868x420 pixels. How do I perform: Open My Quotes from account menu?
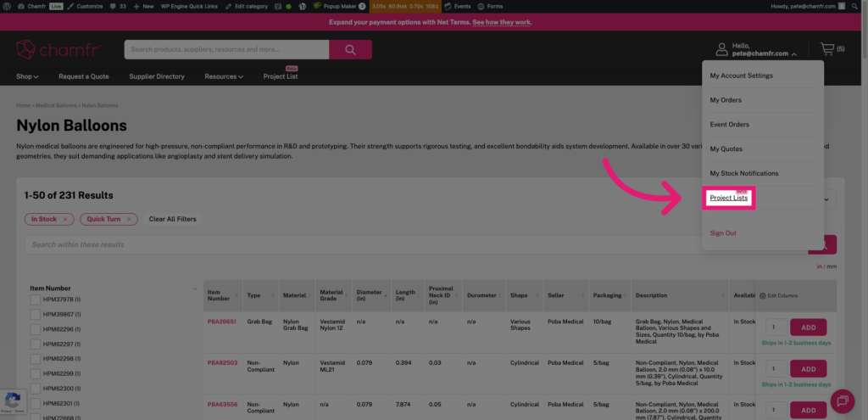click(726, 148)
